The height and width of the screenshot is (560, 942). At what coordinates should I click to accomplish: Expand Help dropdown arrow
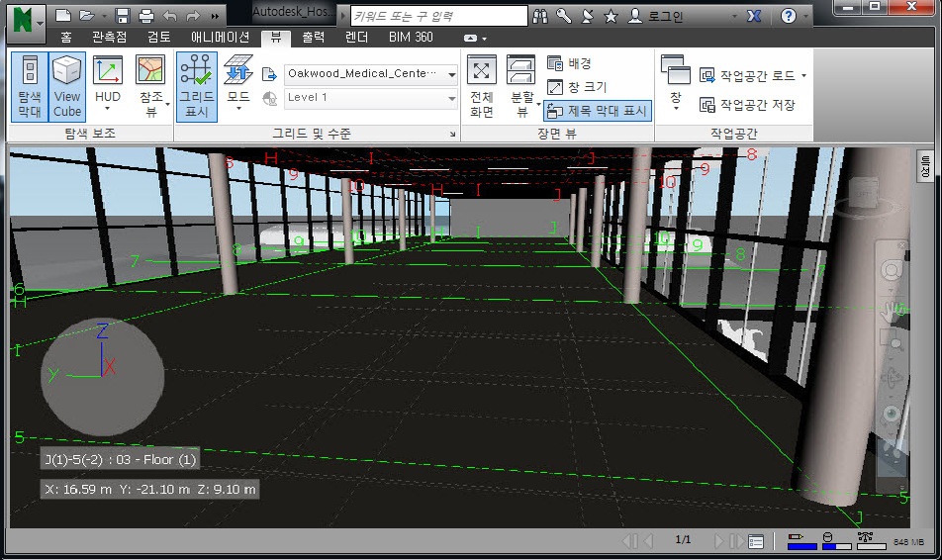tap(803, 16)
